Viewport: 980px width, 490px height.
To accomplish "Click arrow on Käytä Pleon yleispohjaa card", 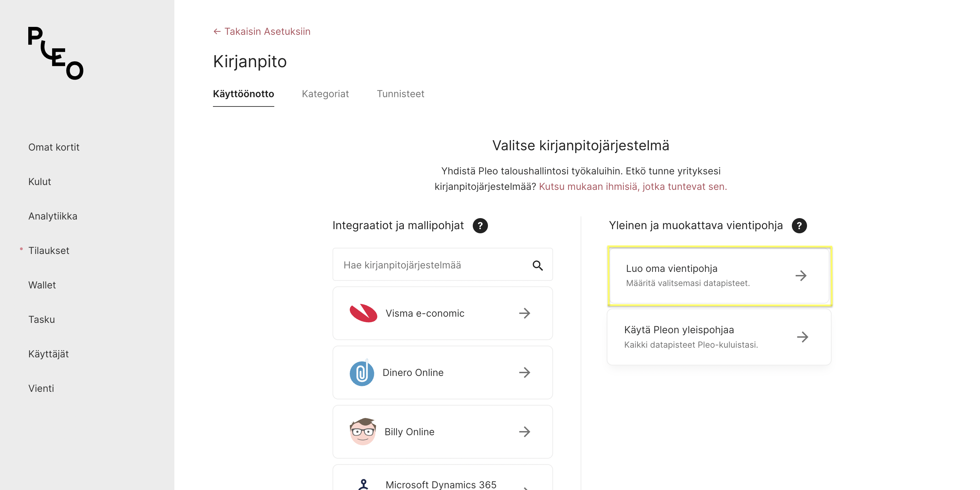I will point(802,337).
